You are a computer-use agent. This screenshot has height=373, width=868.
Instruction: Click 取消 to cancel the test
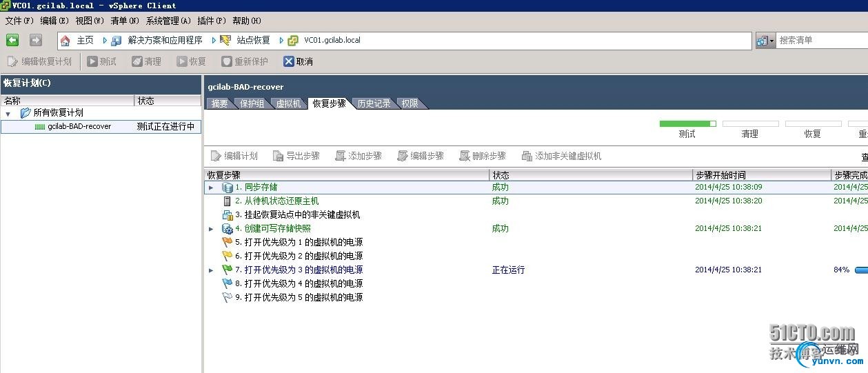pos(298,61)
